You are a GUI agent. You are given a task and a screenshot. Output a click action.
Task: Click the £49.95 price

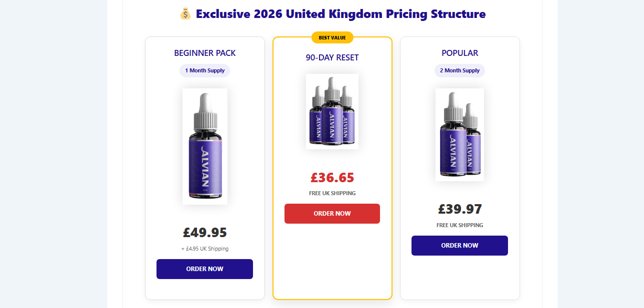[x=205, y=233]
